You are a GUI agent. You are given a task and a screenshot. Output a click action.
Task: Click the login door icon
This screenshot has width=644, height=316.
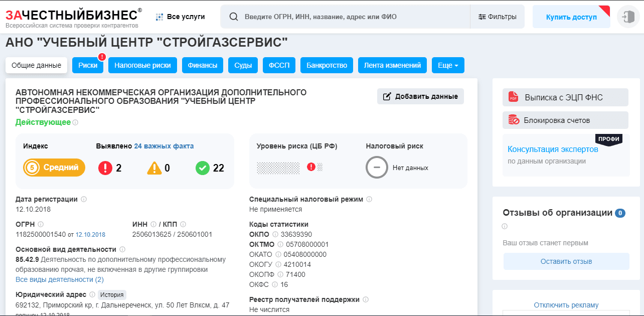[628, 17]
